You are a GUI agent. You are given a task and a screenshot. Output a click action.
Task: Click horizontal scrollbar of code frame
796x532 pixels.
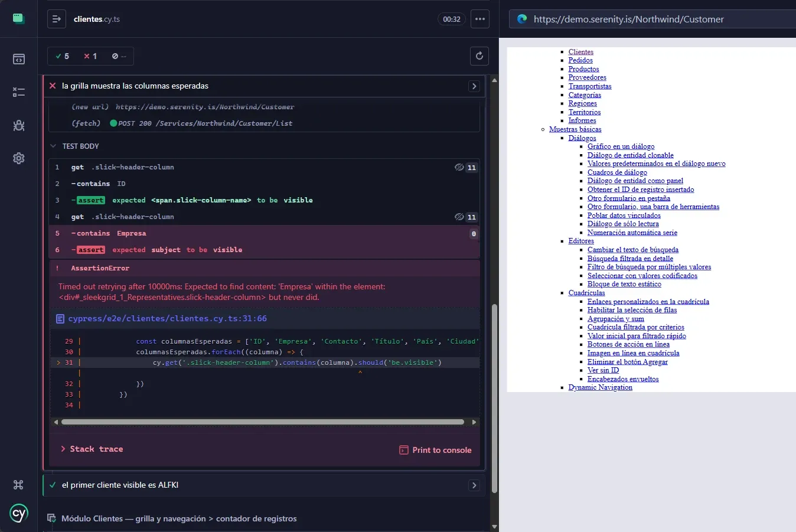pyautogui.click(x=262, y=422)
